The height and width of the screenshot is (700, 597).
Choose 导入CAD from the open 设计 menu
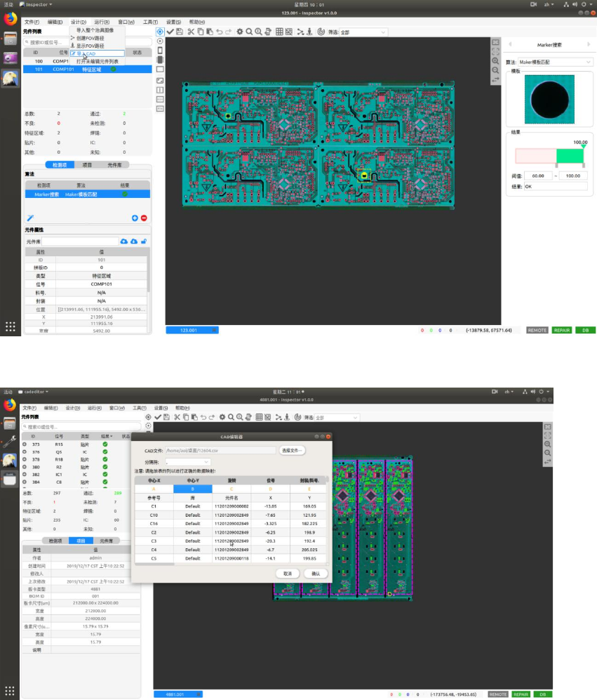point(97,53)
